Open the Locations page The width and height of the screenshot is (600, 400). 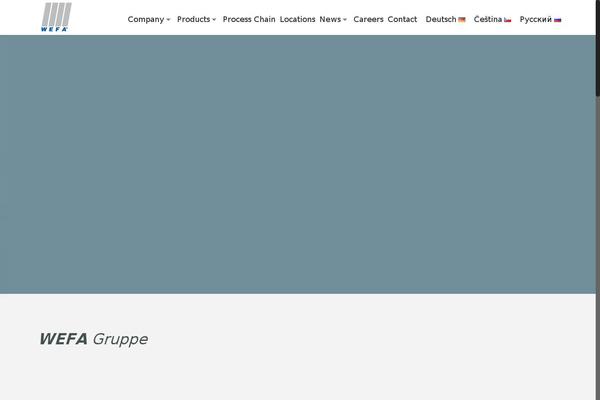pyautogui.click(x=297, y=19)
